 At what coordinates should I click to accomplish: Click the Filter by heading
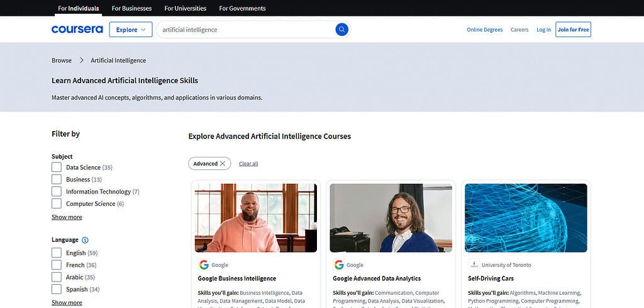pos(65,134)
